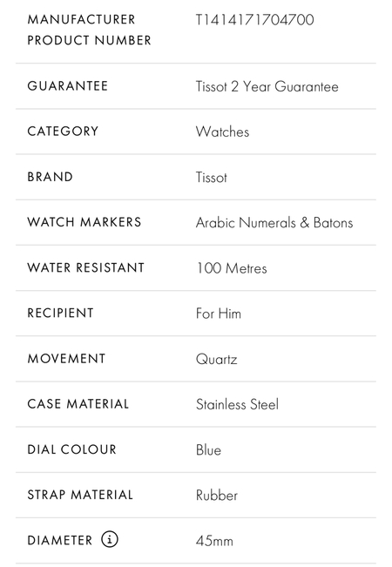Screen dimensions: 392x567
Task: Click the Strap Material label
Action: [80, 495]
